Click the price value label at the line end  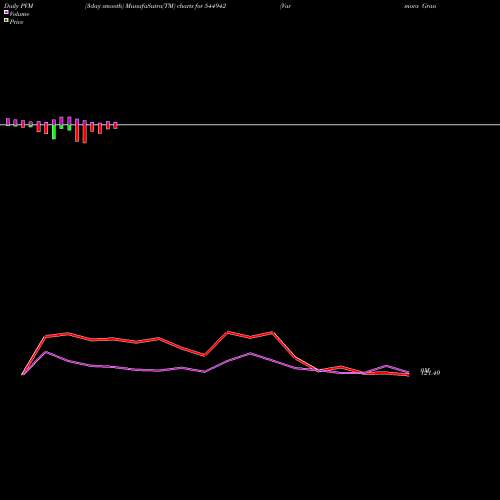coord(430,372)
